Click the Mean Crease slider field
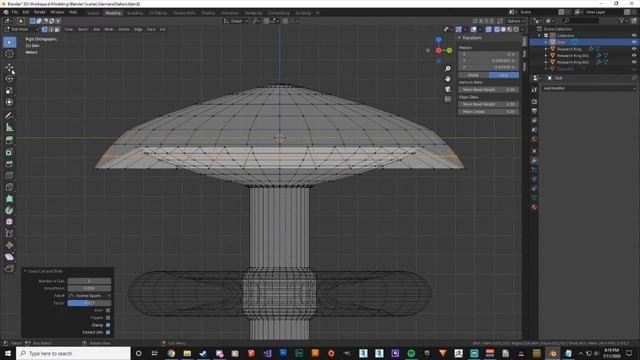 (489, 111)
